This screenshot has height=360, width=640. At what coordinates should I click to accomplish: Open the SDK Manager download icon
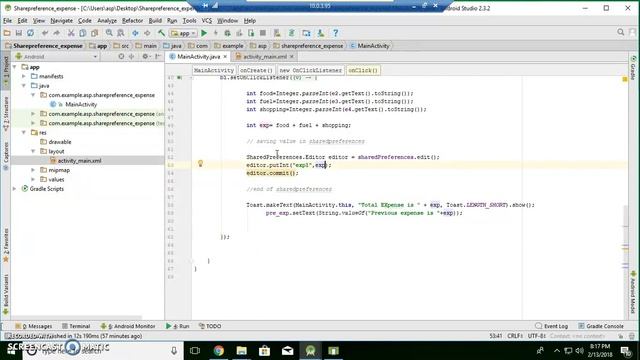(x=320, y=33)
